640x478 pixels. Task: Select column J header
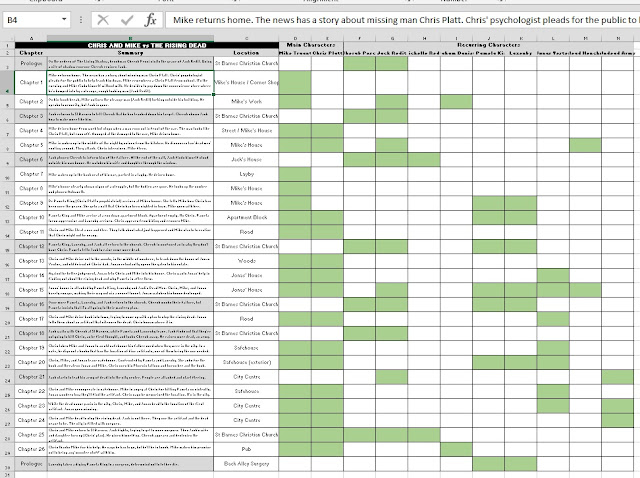(489, 38)
